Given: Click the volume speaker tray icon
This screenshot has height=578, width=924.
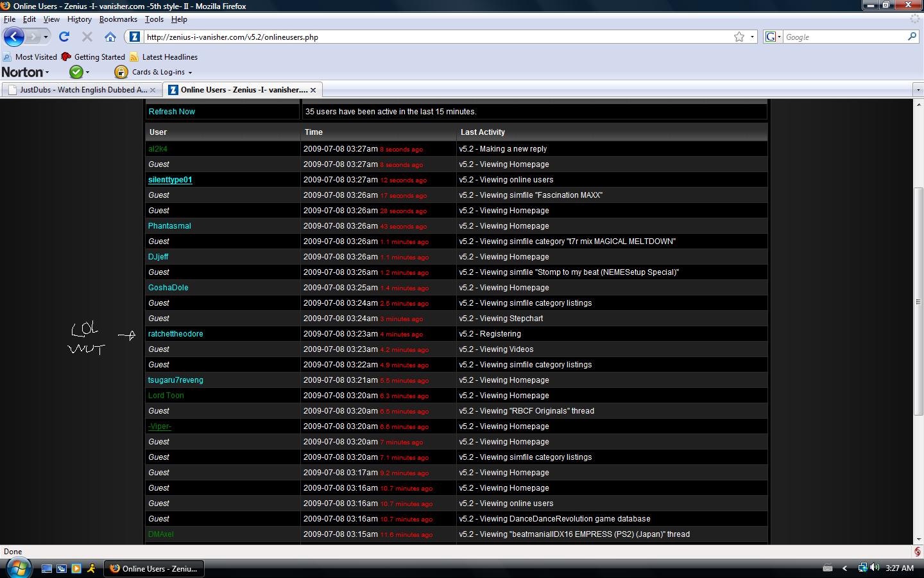Looking at the screenshot, I should 875,568.
